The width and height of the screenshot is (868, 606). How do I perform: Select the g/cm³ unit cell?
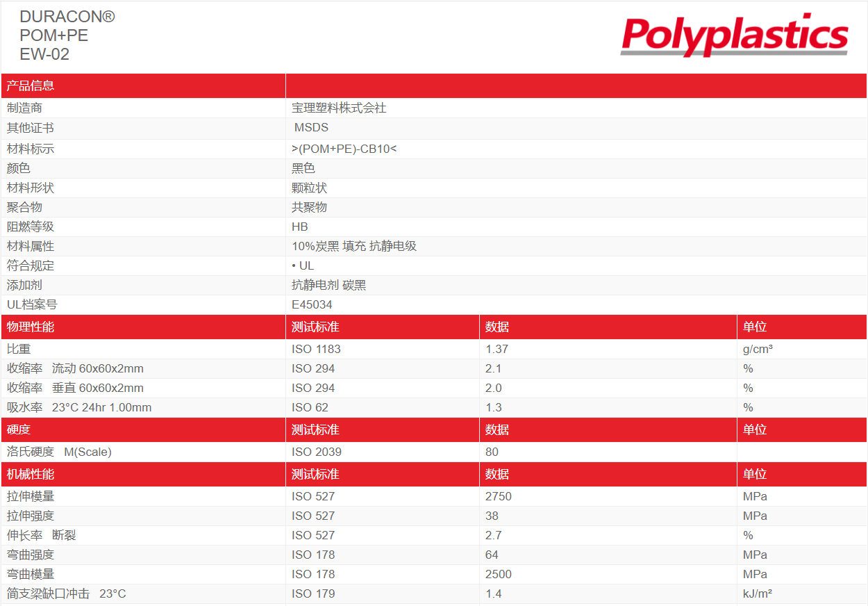(758, 349)
